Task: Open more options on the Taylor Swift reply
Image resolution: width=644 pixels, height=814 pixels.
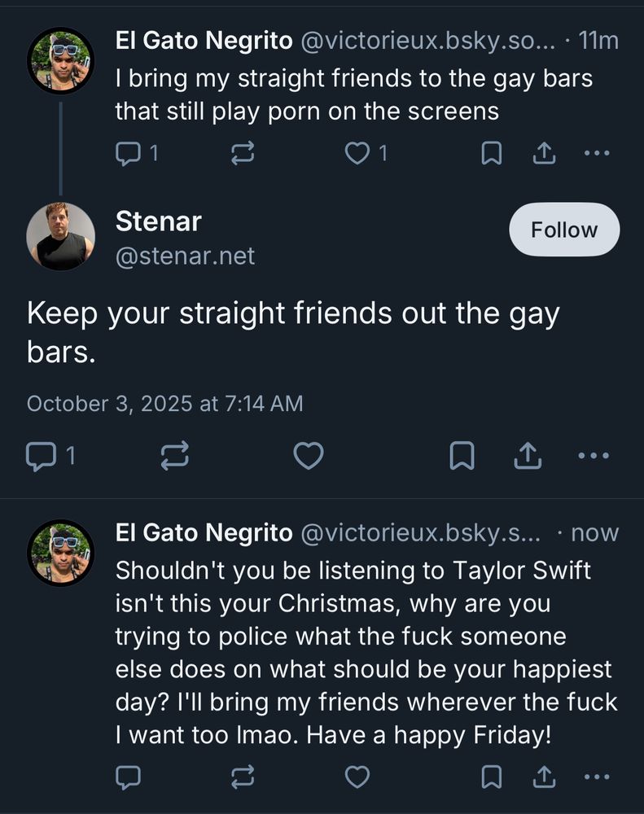Action: pyautogui.click(x=598, y=777)
